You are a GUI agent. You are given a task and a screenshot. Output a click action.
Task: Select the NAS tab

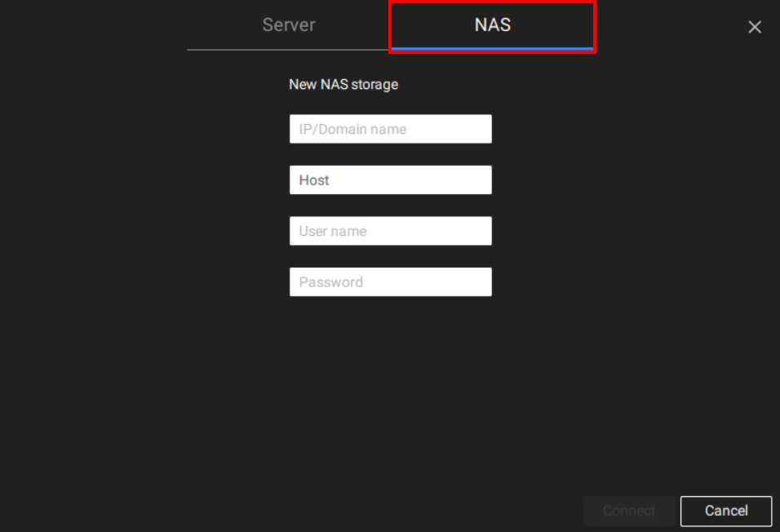[x=493, y=24]
